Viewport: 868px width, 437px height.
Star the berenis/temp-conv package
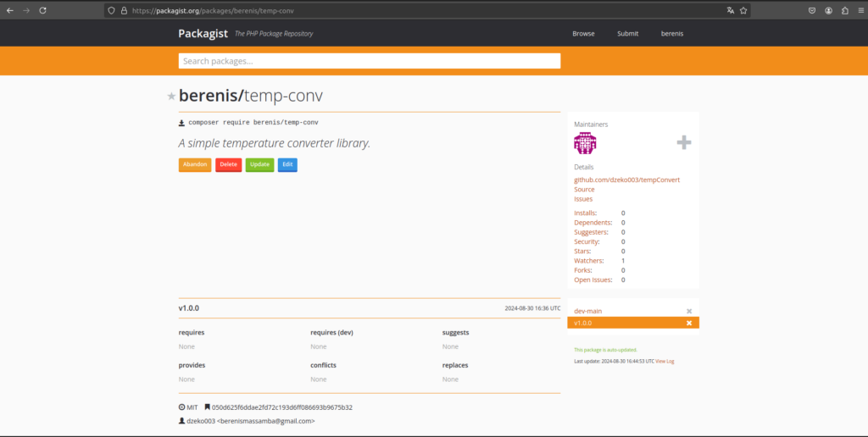point(171,97)
